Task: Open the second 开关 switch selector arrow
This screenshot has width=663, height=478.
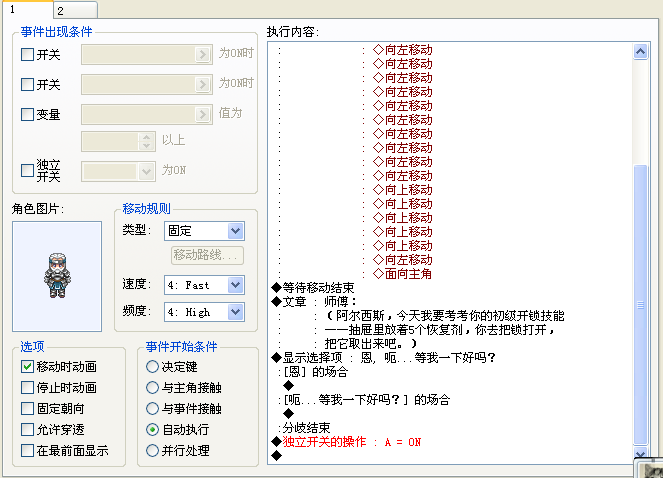Action: pos(203,85)
